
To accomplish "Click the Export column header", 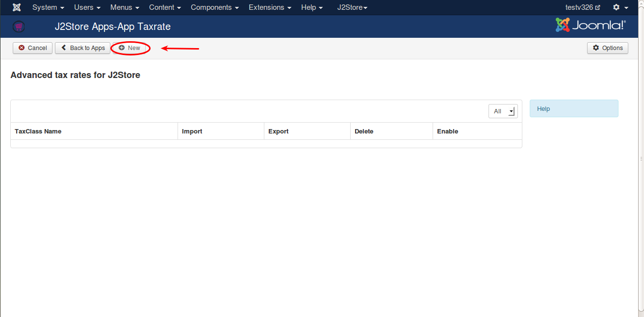I will pos(278,132).
